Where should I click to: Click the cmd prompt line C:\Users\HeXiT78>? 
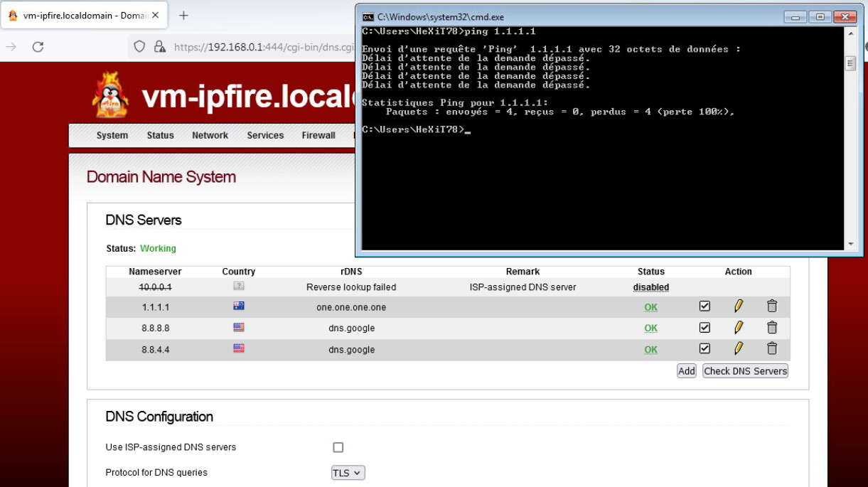pyautogui.click(x=416, y=129)
